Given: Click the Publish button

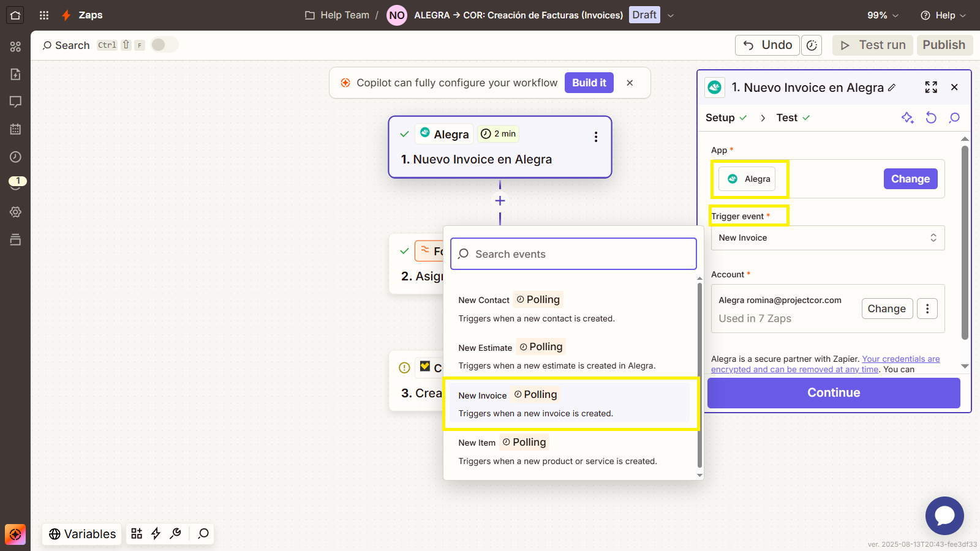Looking at the screenshot, I should tap(944, 45).
